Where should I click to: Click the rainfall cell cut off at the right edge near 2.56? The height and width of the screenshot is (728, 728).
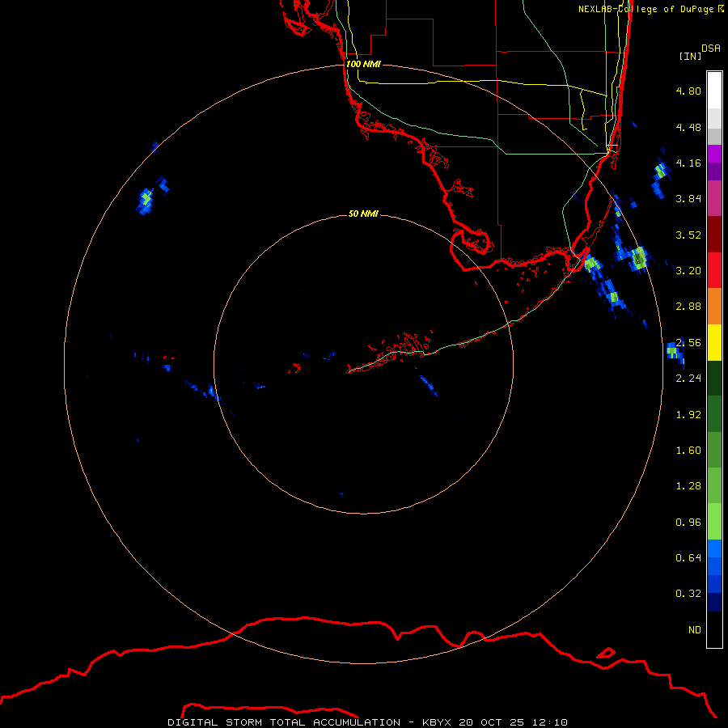click(x=674, y=353)
